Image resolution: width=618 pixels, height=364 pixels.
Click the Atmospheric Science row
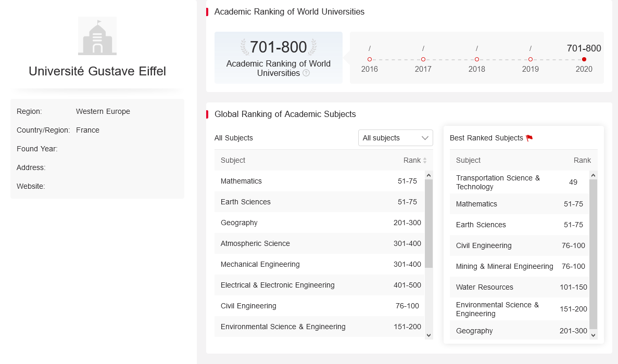[x=319, y=243]
